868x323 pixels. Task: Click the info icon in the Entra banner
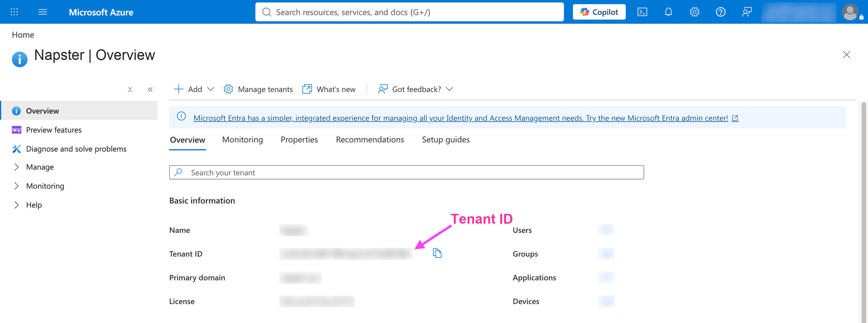pyautogui.click(x=181, y=116)
